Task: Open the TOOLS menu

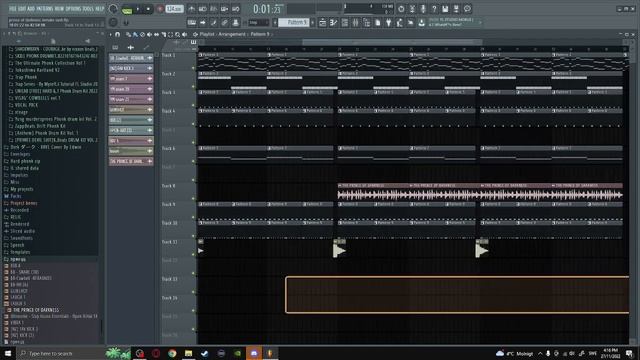Action: (x=87, y=8)
